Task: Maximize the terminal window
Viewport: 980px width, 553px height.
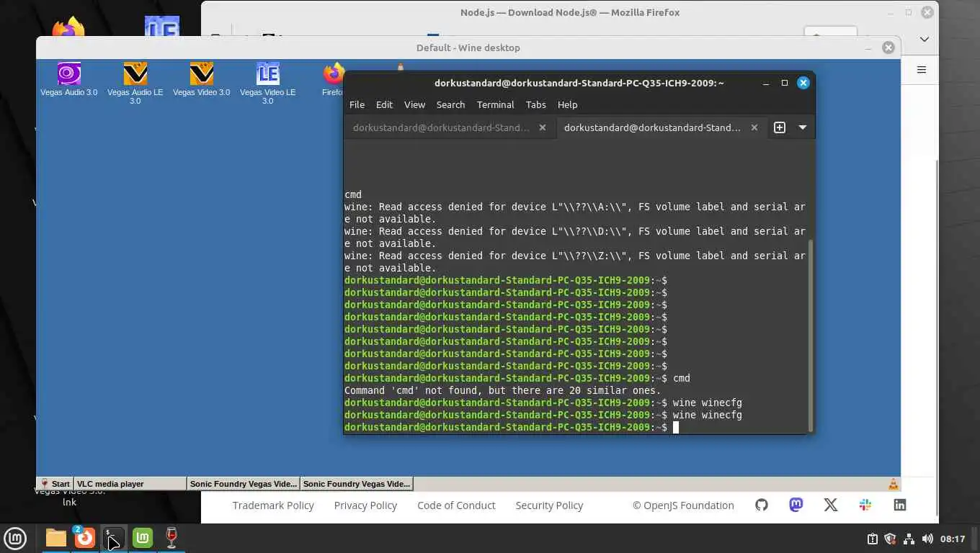Action: click(785, 83)
